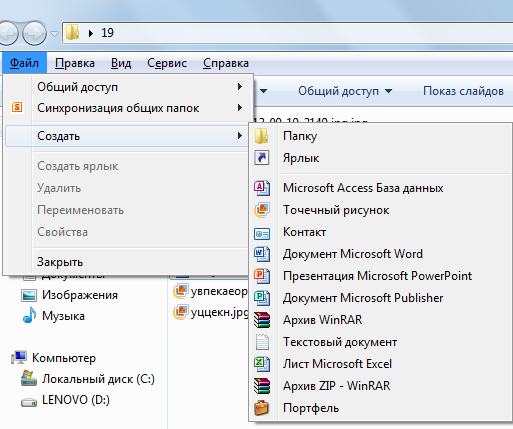Click the Publisher document icon in submenu

coord(262,298)
